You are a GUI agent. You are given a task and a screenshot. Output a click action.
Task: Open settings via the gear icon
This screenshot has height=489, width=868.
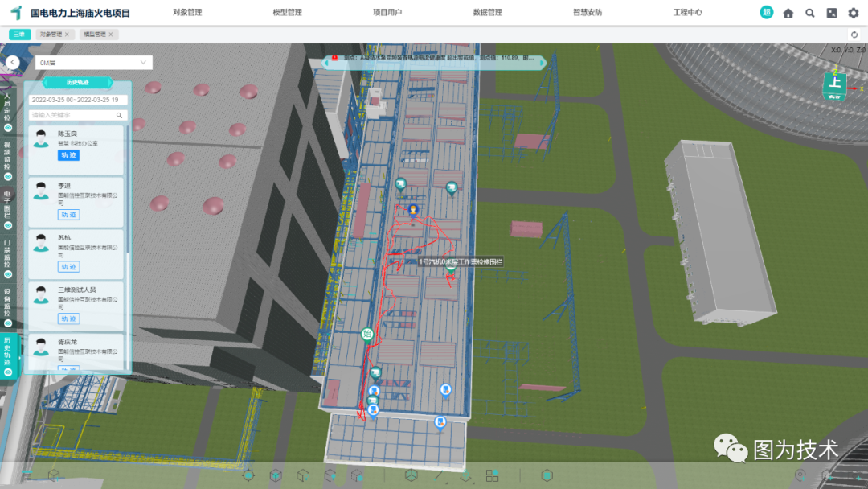pyautogui.click(x=853, y=13)
